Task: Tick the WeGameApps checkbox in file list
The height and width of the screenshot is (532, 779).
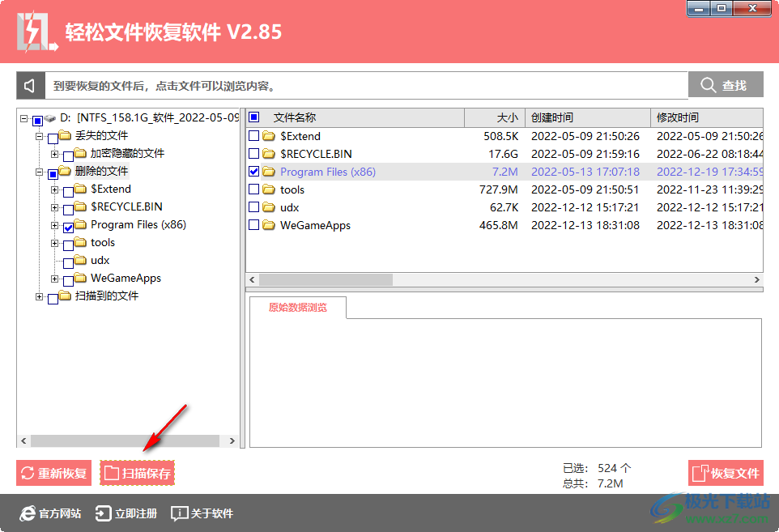Action: [x=254, y=225]
